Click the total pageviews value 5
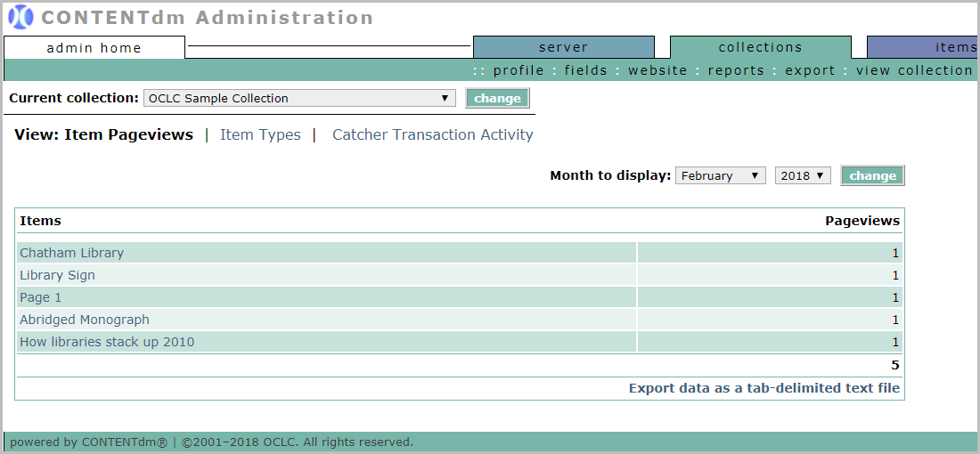This screenshot has height=454, width=980. (x=895, y=365)
